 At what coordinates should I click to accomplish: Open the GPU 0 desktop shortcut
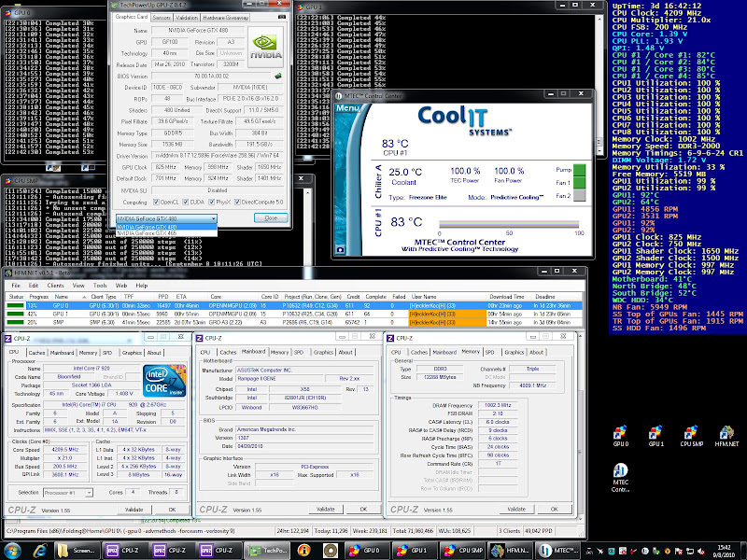[621, 436]
